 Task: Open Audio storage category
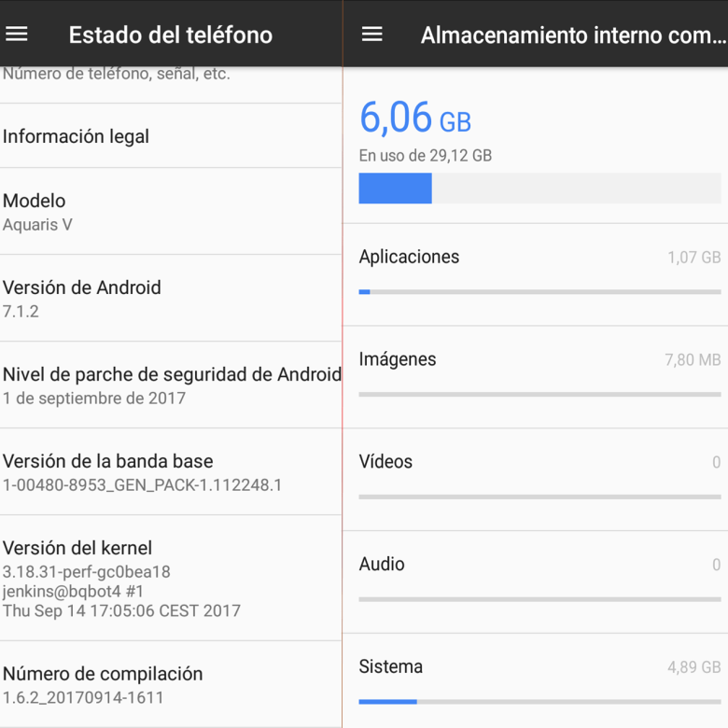pyautogui.click(x=536, y=582)
